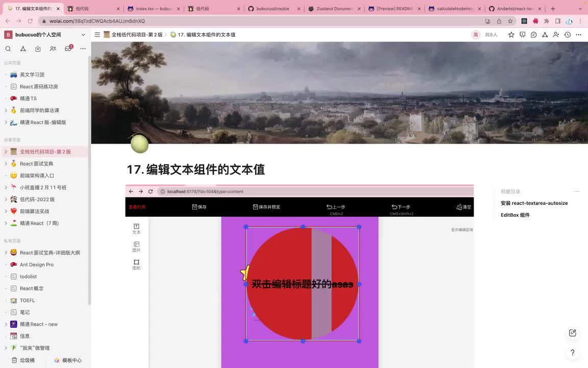Jump to 安装 react-textarea-autosize heading
Image resolution: width=588 pixels, height=368 pixels.
534,203
